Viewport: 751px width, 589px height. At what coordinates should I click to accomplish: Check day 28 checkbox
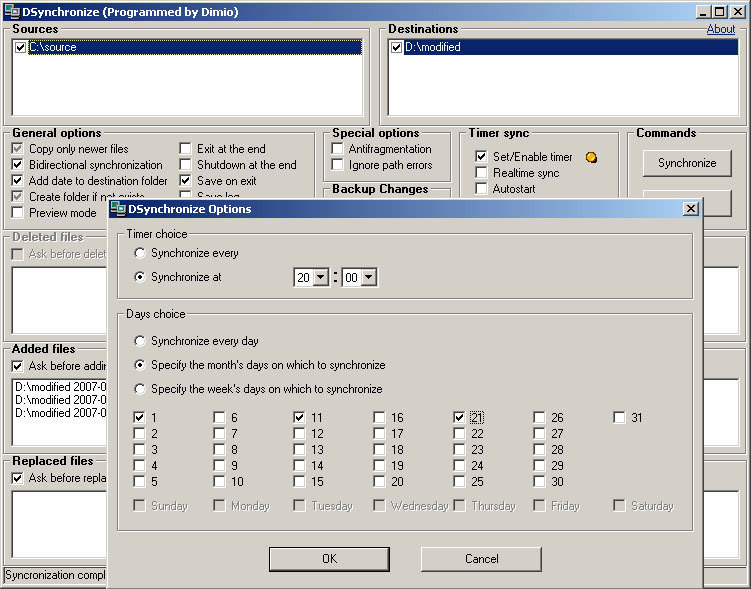(539, 450)
